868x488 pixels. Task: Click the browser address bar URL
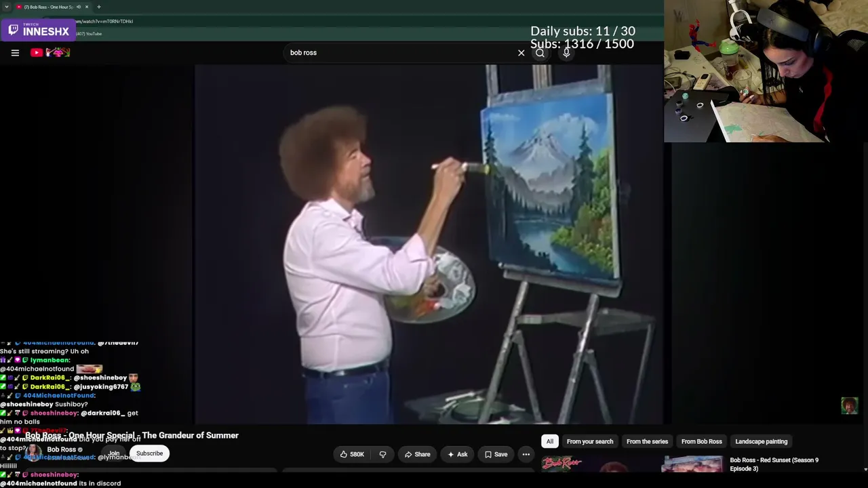point(106,21)
